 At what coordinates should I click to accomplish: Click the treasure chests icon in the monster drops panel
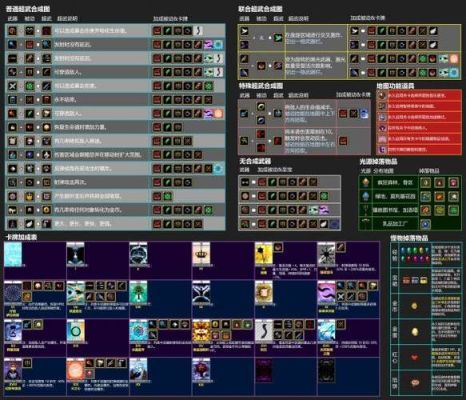(414, 280)
